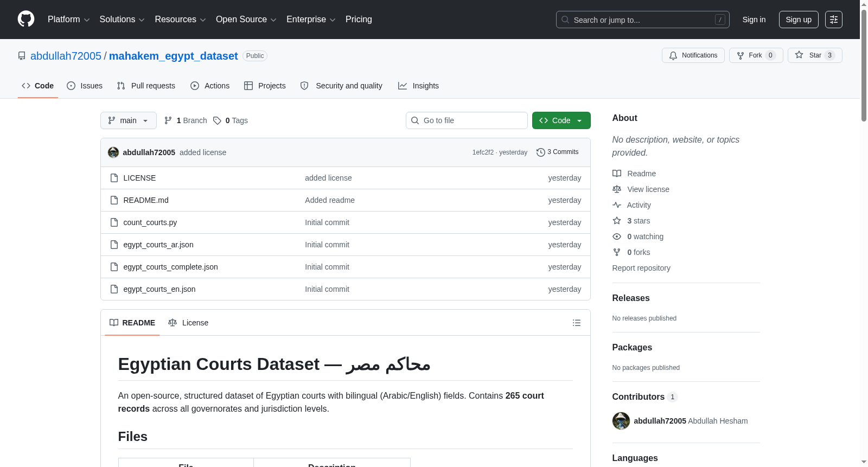Click the scale icon beside View license
The image size is (868, 467).
pos(617,189)
